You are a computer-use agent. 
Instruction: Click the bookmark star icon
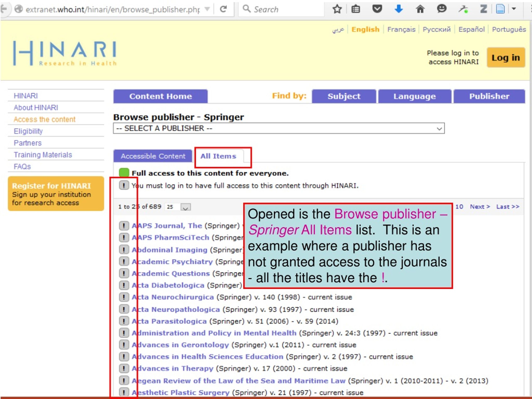pos(337,9)
